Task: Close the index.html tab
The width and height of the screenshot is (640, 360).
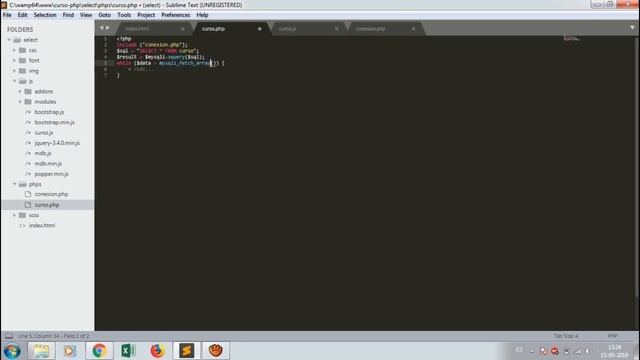Action: [182, 29]
